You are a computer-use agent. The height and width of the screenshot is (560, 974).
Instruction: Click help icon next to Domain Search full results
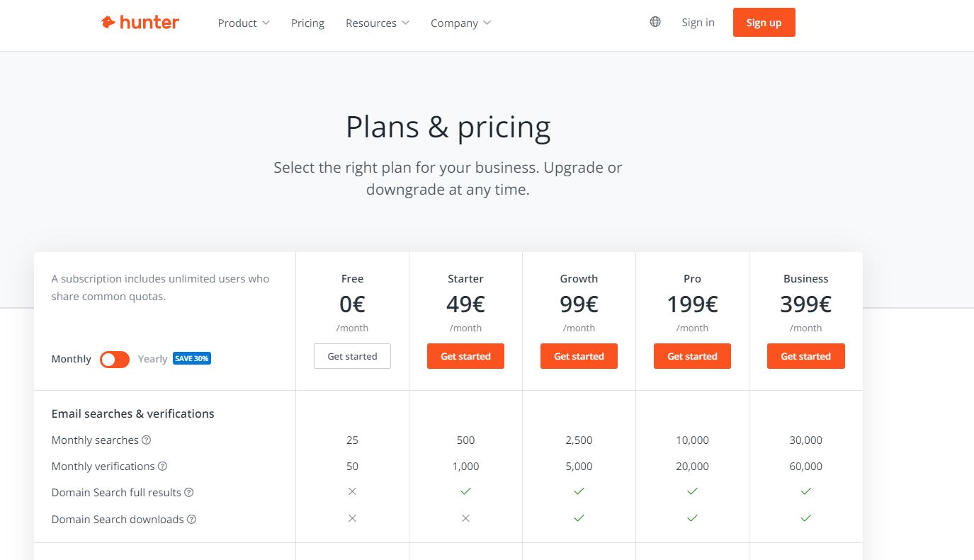(x=189, y=492)
